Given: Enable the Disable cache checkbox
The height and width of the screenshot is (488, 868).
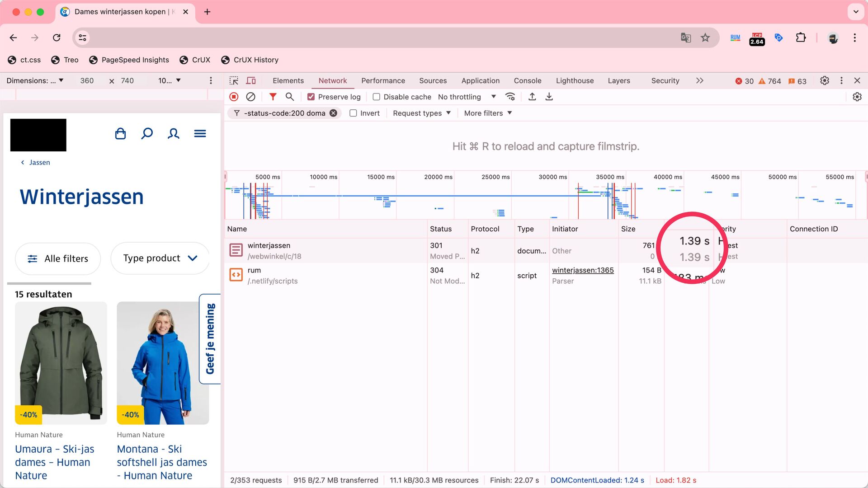Looking at the screenshot, I should click(376, 97).
